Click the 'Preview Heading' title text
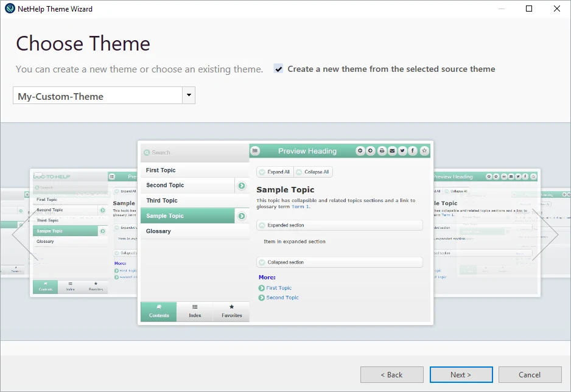Screen dimensions: 571x392 (x=307, y=151)
